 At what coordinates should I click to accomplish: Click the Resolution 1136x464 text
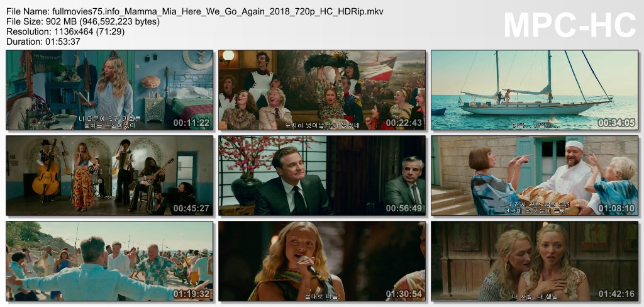click(x=65, y=31)
